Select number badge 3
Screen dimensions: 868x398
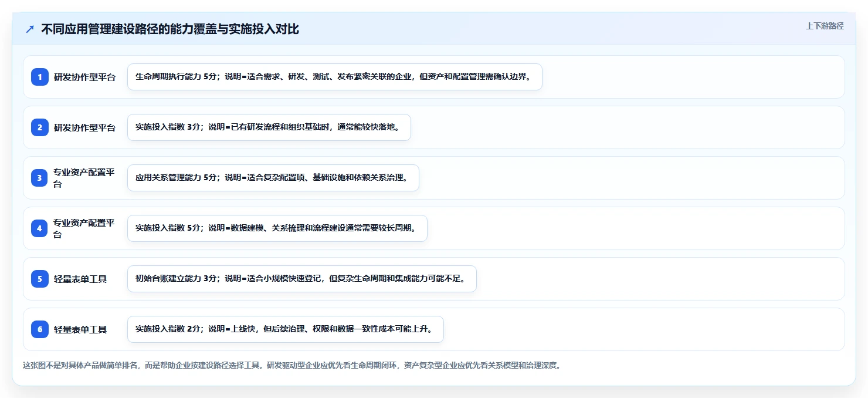pyautogui.click(x=40, y=178)
